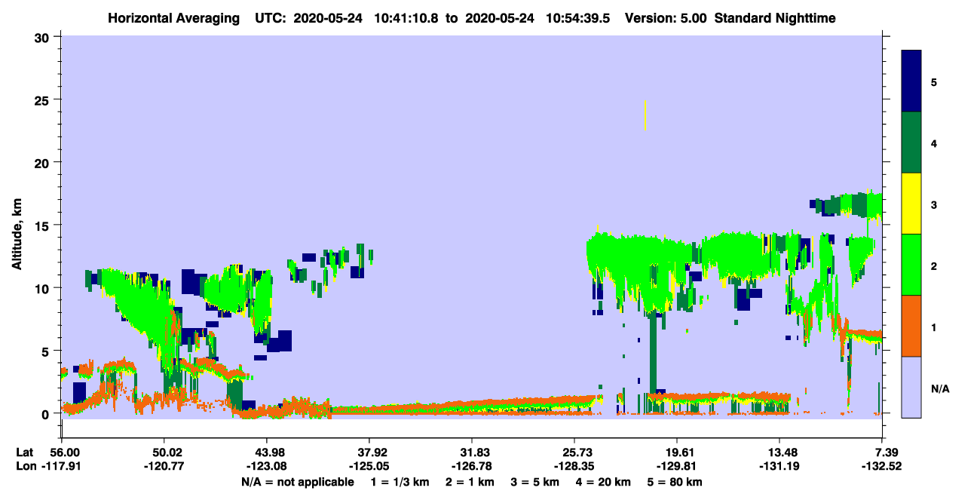
Task: Click the longitude value -123.08
Action: click(266, 466)
